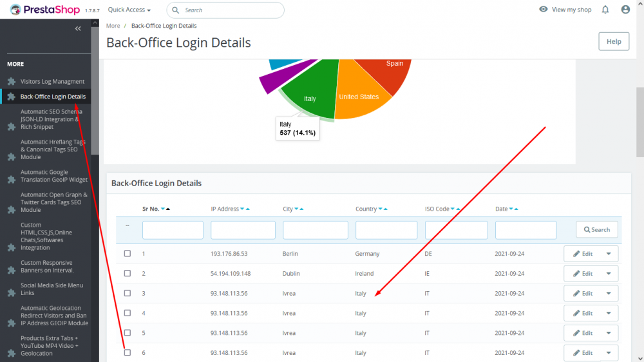Click puzzle icon for Automatic Geolocation Redirect

(12, 323)
